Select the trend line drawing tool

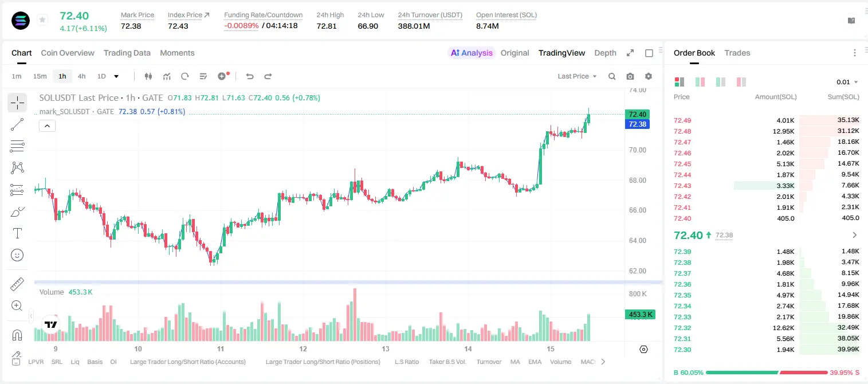[x=17, y=124]
